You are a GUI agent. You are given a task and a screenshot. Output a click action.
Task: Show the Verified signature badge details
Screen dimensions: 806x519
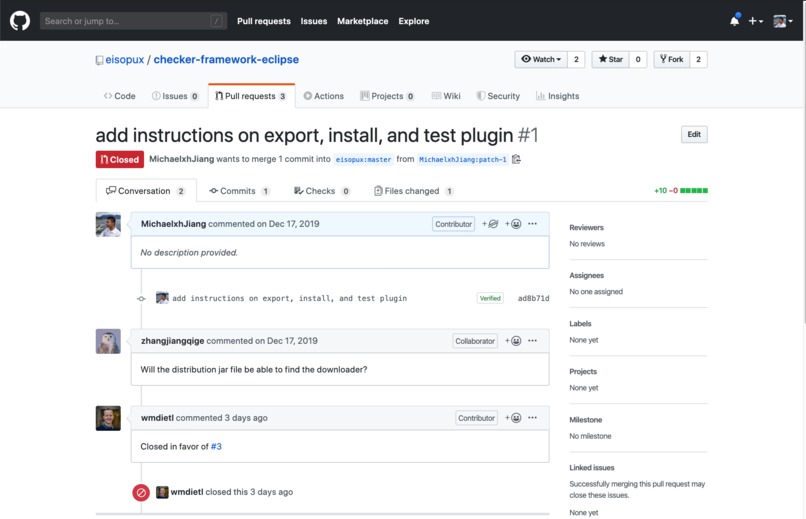(x=490, y=299)
